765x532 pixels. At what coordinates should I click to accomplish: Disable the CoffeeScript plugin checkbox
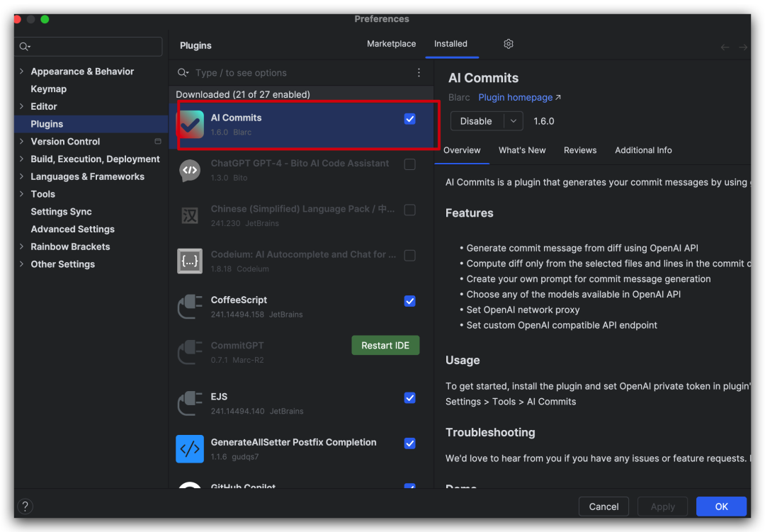click(410, 300)
